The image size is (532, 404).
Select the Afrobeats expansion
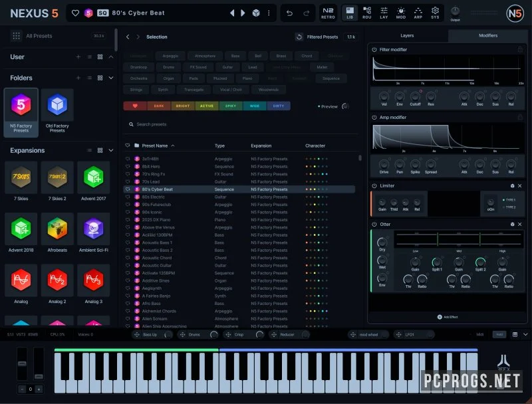coord(57,234)
